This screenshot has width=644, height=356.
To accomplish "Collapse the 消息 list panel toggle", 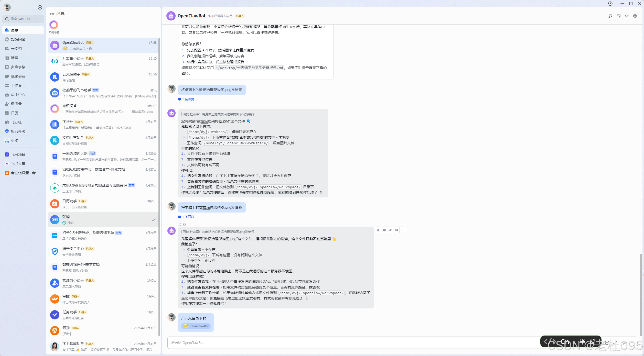I will point(52,13).
